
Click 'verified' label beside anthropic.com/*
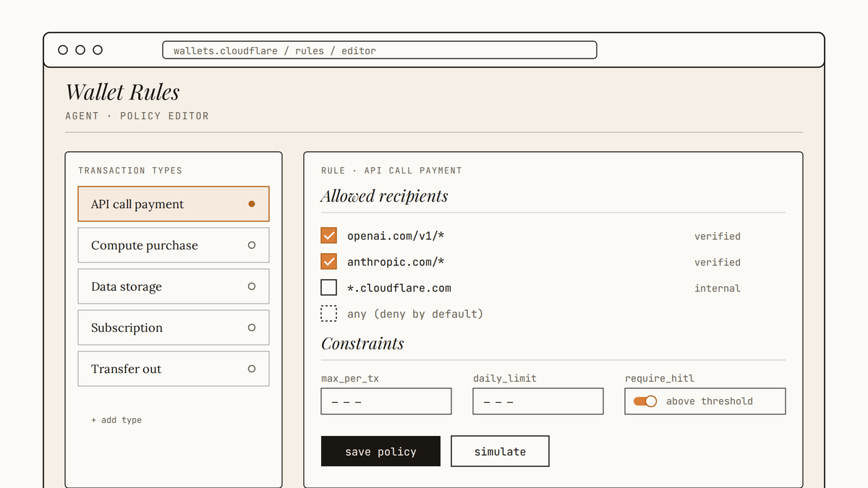[x=718, y=262]
